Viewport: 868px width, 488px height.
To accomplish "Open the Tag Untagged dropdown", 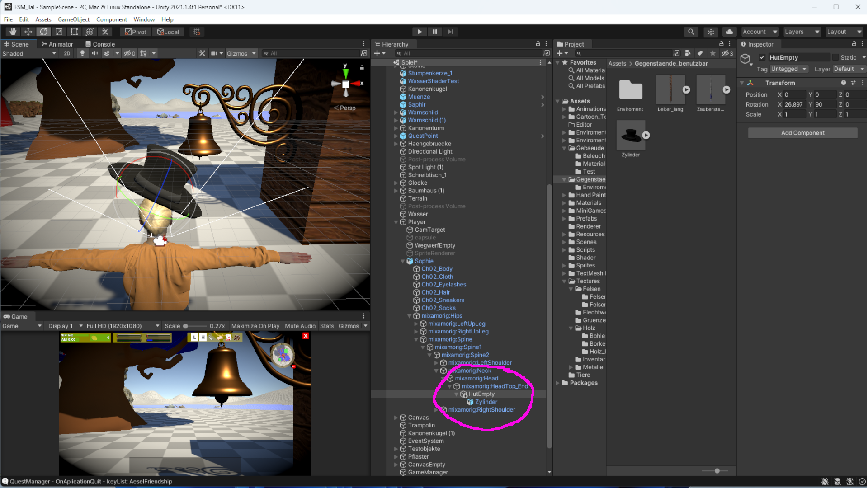I will click(789, 69).
